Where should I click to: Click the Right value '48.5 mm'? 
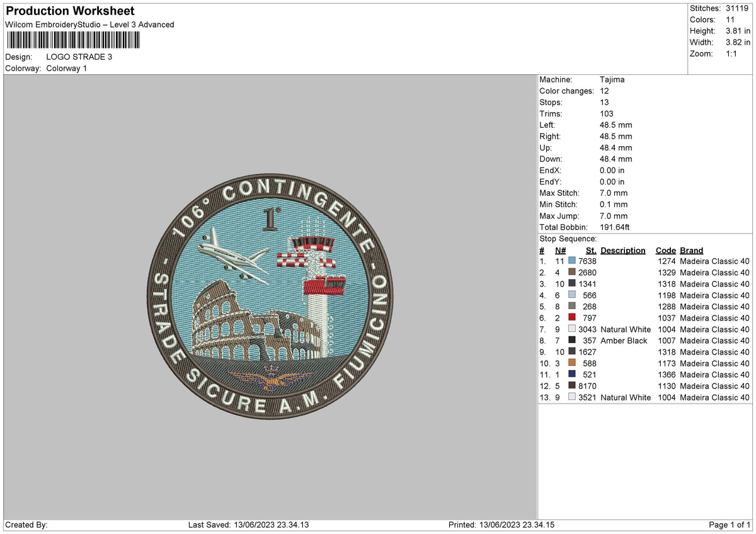click(x=616, y=137)
